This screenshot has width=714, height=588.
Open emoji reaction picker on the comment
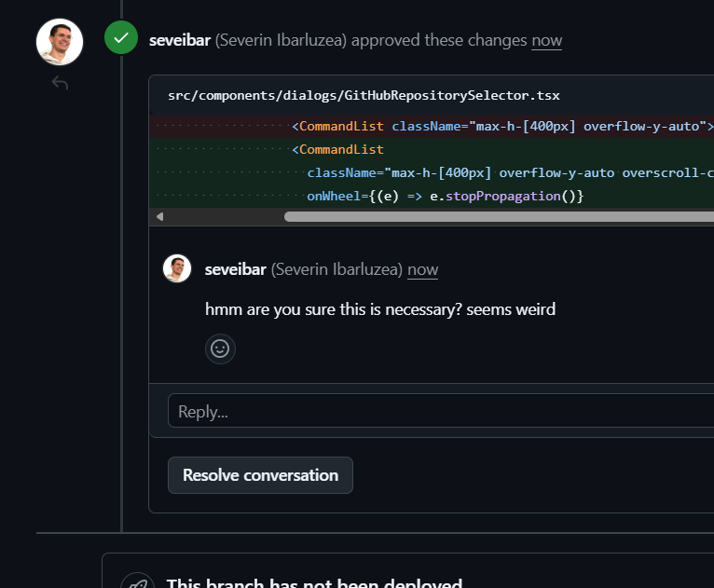pyautogui.click(x=220, y=349)
